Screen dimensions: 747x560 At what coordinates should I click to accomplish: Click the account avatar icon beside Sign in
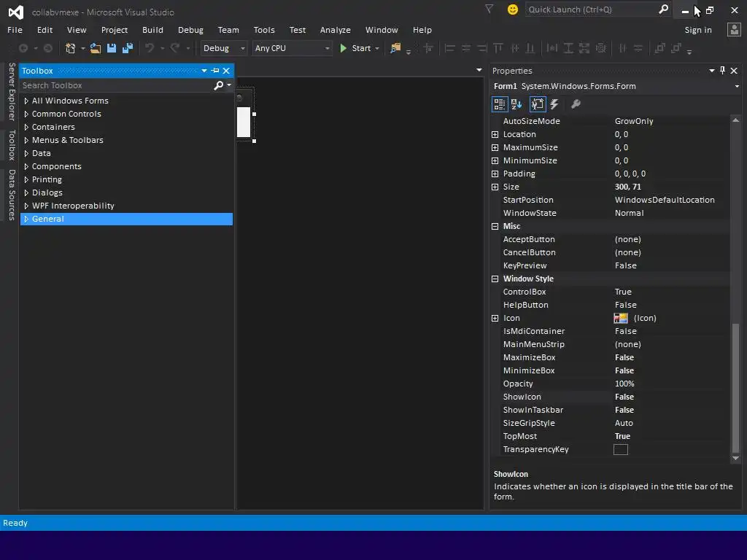[734, 29]
